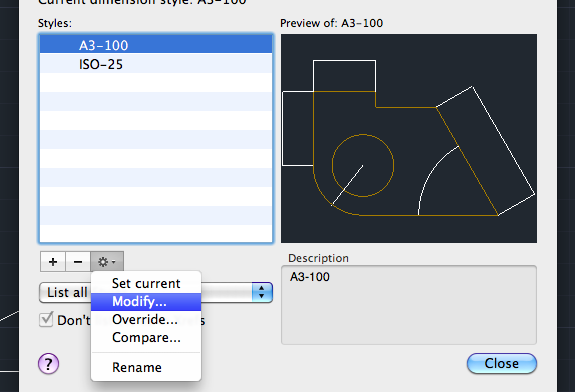Image resolution: width=575 pixels, height=392 pixels.
Task: Select Override... in the popup menu
Action: 146,320
